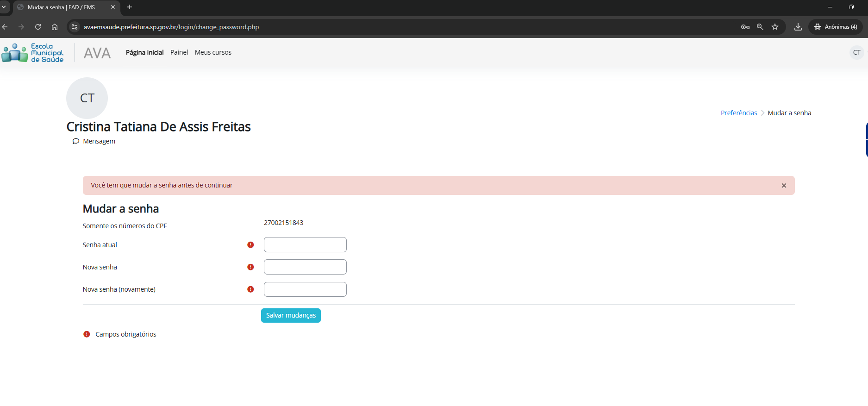The width and height of the screenshot is (868, 406).
Task: Open Anônimas incognito profile button
Action: point(836,27)
